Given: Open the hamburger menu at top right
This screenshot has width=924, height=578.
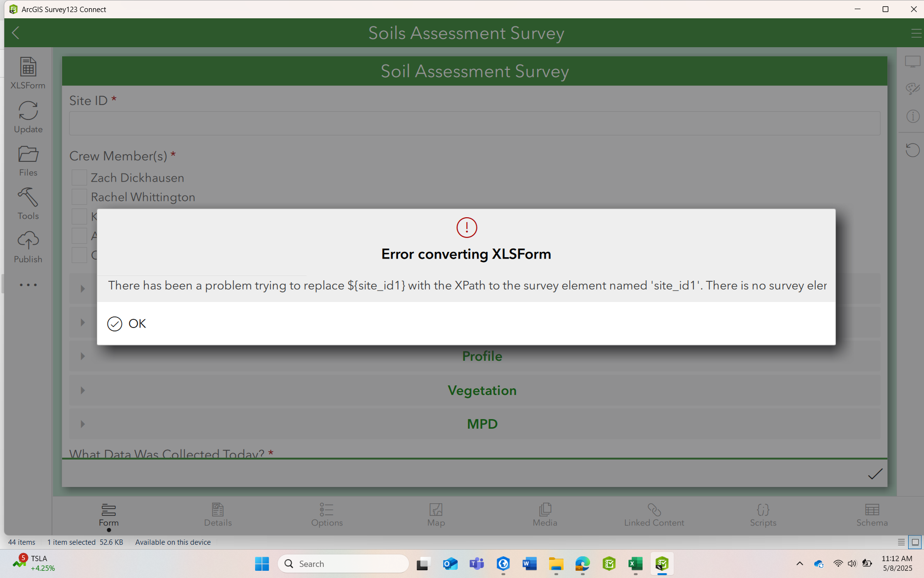Looking at the screenshot, I should [x=916, y=33].
